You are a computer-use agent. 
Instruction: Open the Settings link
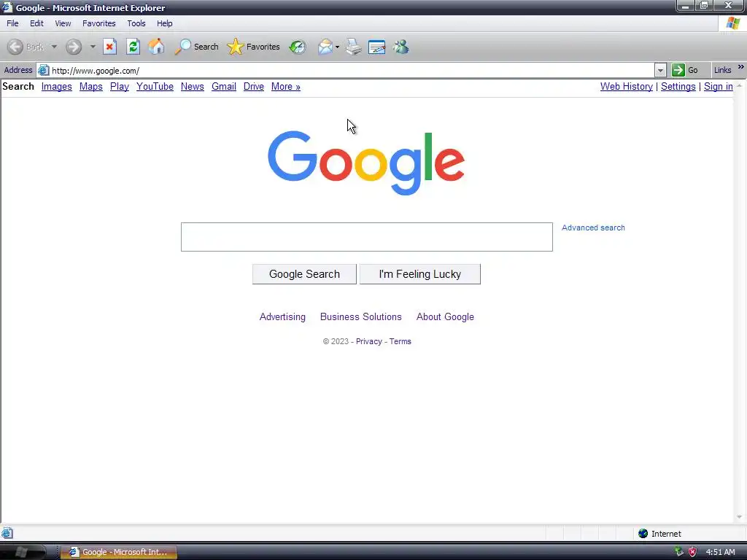[678, 87]
